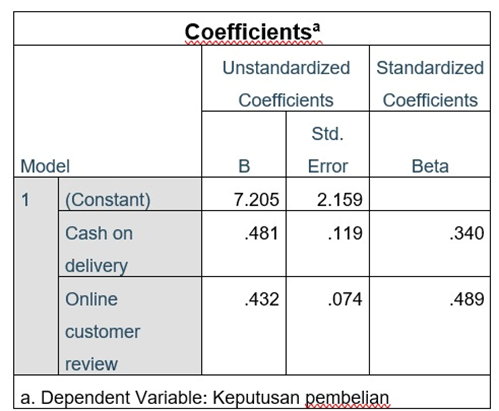Click the B column header
Image resolution: width=499 pixels, height=411 pixels.
coord(244,166)
